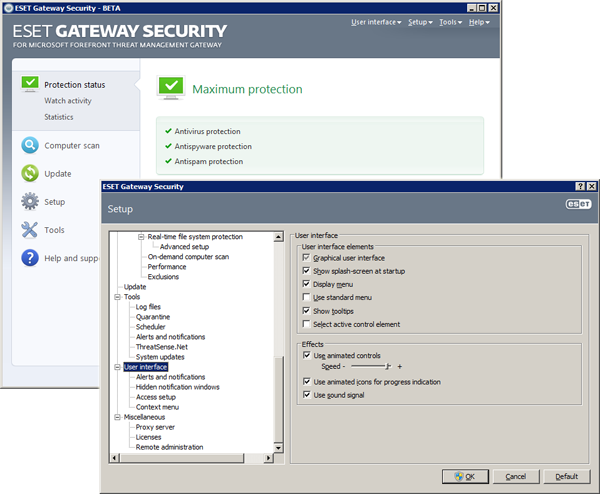
Task: Select Exclusions in setup tree
Action: point(163,276)
